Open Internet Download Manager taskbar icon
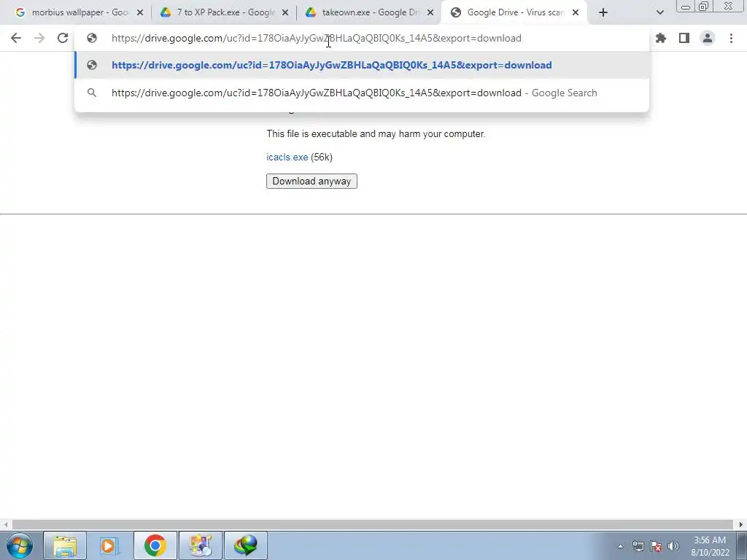This screenshot has width=747, height=560. pyautogui.click(x=245, y=545)
